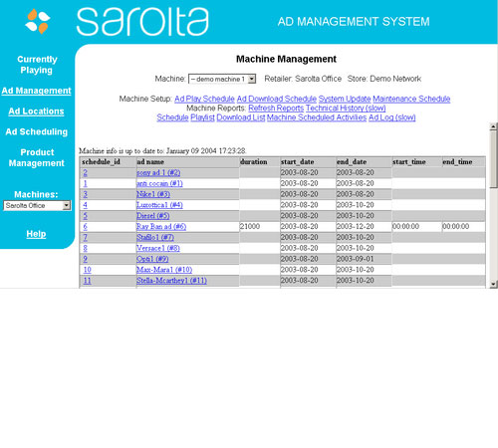Open the Nike1 (#3) ad link

[153, 194]
